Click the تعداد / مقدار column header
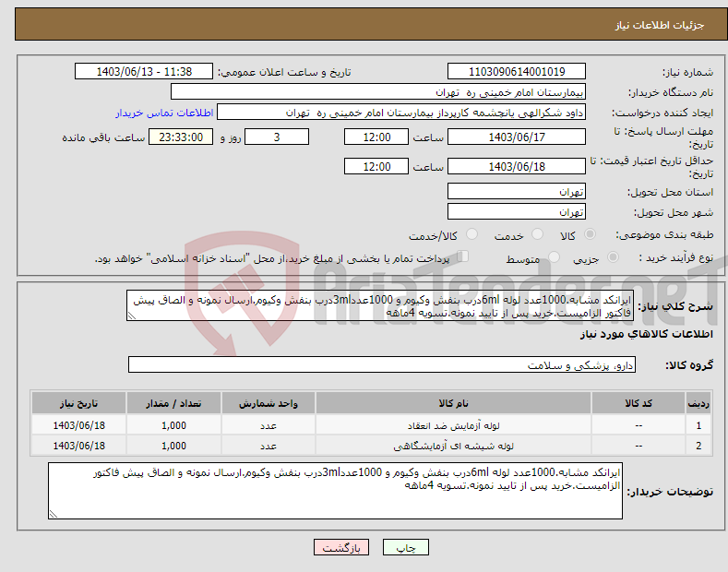This screenshot has width=728, height=572. (173, 403)
